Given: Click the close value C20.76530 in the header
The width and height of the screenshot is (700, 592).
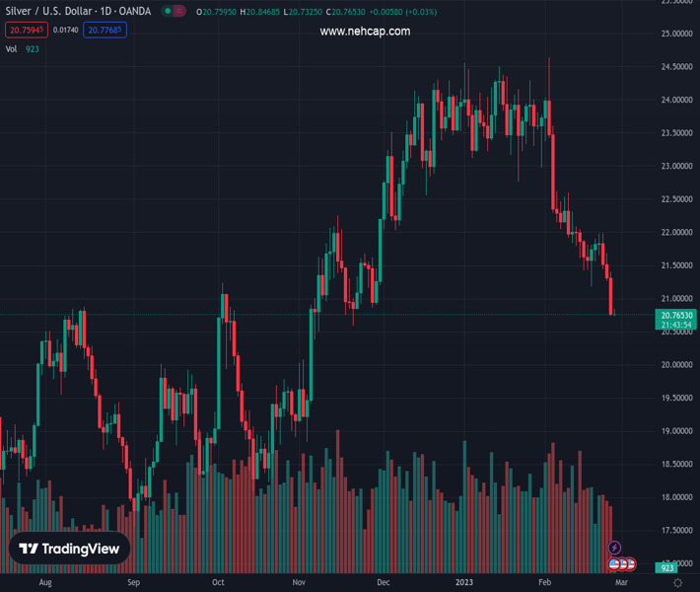Looking at the screenshot, I should [345, 12].
